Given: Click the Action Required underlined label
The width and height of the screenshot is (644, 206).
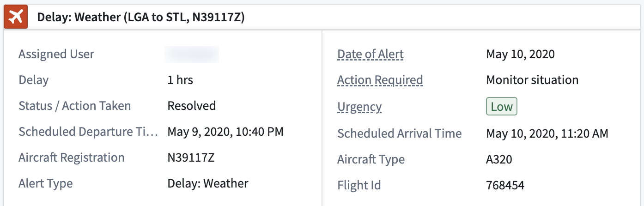Looking at the screenshot, I should click(380, 80).
